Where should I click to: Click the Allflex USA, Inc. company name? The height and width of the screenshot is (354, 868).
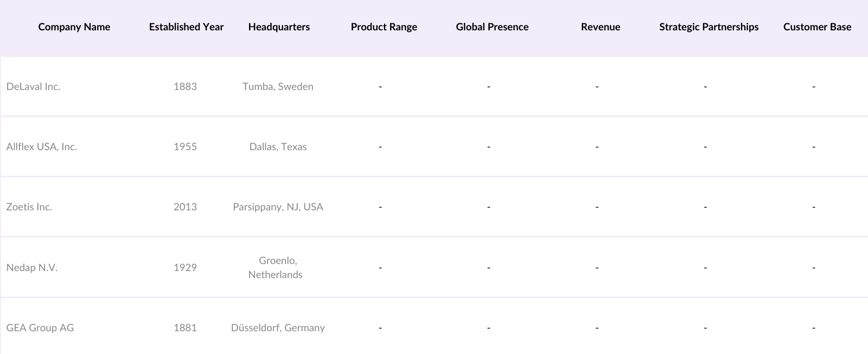click(x=42, y=147)
